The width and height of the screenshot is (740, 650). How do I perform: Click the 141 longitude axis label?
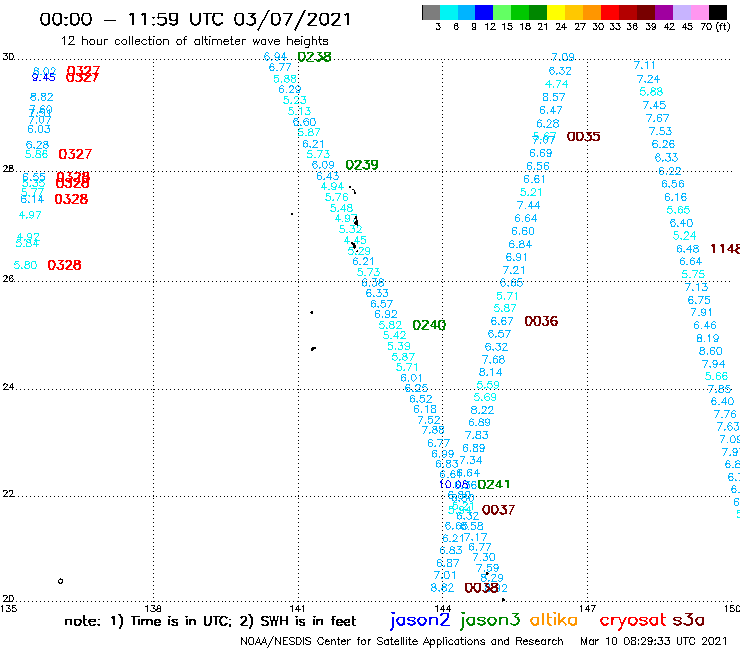click(x=297, y=608)
